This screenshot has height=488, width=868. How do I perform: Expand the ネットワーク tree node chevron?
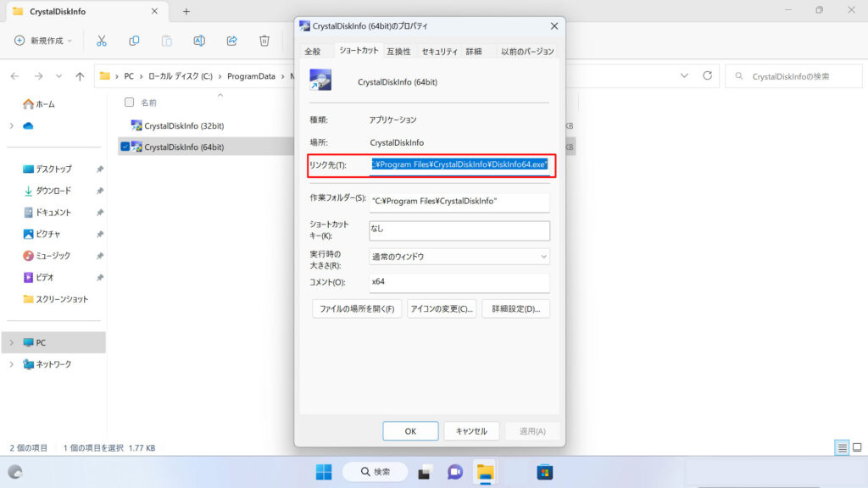pos(12,364)
